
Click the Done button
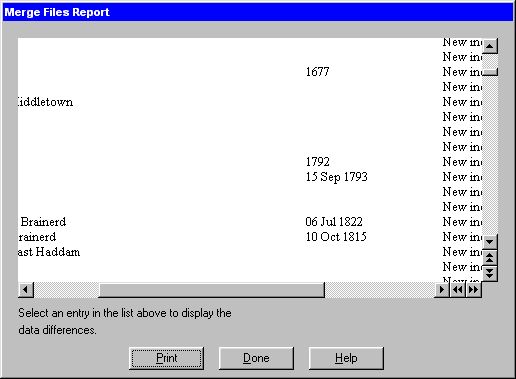pyautogui.click(x=256, y=358)
